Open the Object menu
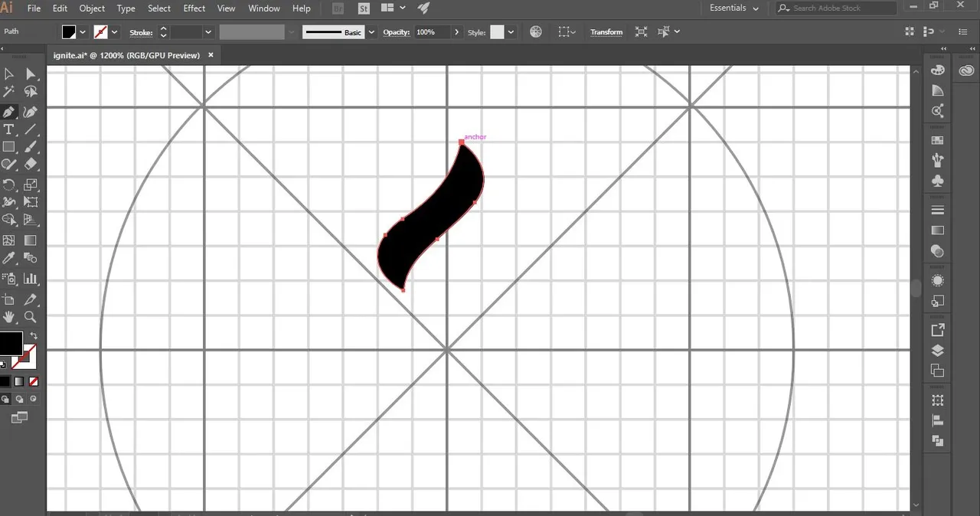Image resolution: width=980 pixels, height=516 pixels. tap(92, 8)
